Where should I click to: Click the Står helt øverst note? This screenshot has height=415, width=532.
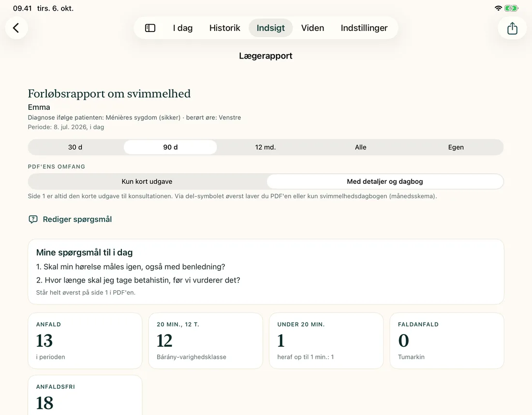tap(86, 293)
